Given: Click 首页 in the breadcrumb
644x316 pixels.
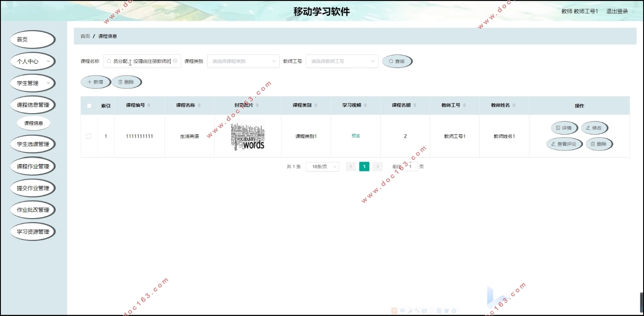Looking at the screenshot, I should pyautogui.click(x=85, y=36).
